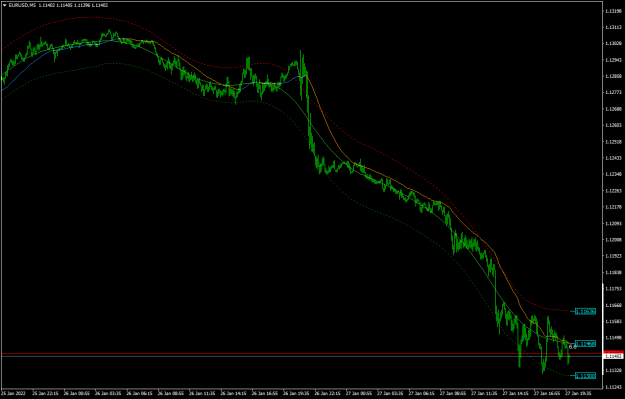This screenshot has height=399, width=625.
Task: Click the 26 Jan 16:55 time label
Action: (x=265, y=393)
